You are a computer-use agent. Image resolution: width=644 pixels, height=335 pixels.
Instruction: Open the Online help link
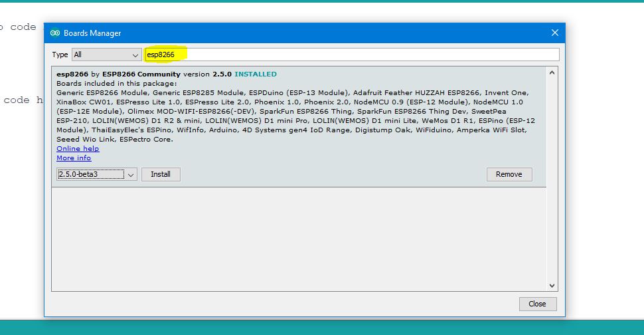click(x=78, y=148)
